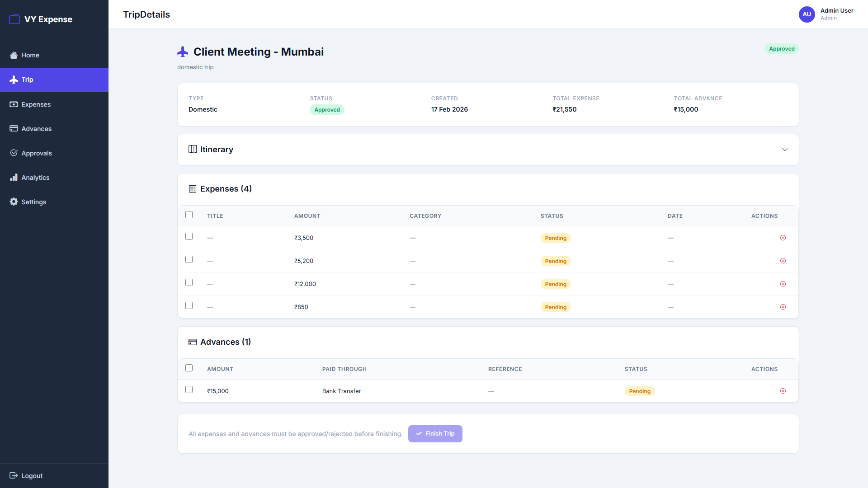Tick the ₹15,000 advance row checkbox
The image size is (868, 488).
[x=189, y=389]
